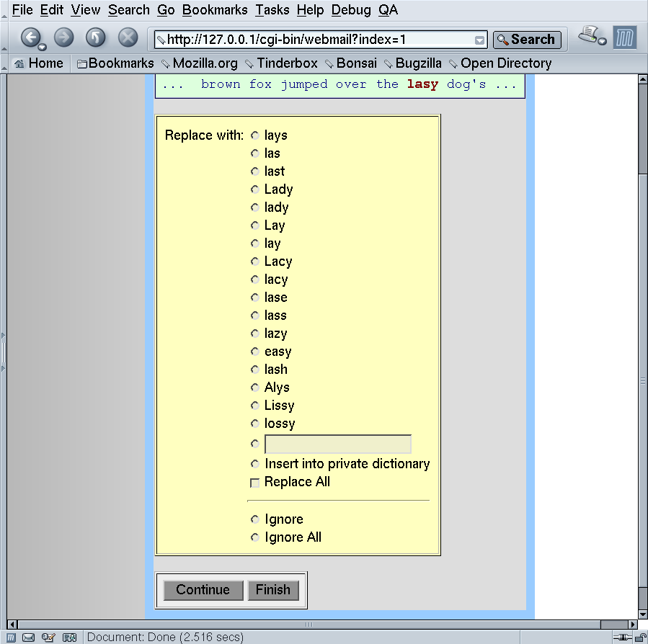Open the Tasks menu

(272, 10)
